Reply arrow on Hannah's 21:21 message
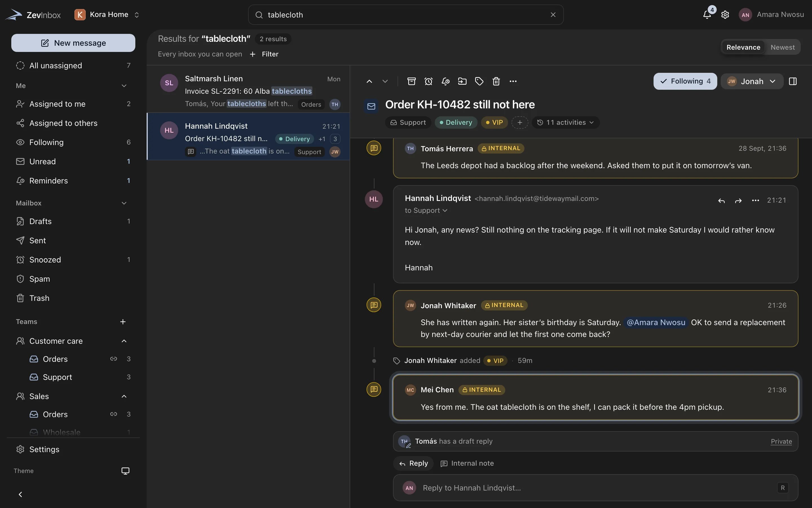 [x=721, y=201]
